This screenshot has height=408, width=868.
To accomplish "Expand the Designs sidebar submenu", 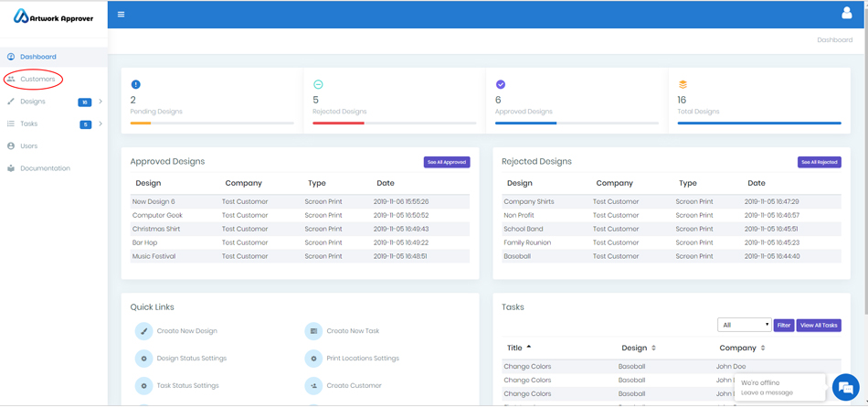I will click(101, 102).
